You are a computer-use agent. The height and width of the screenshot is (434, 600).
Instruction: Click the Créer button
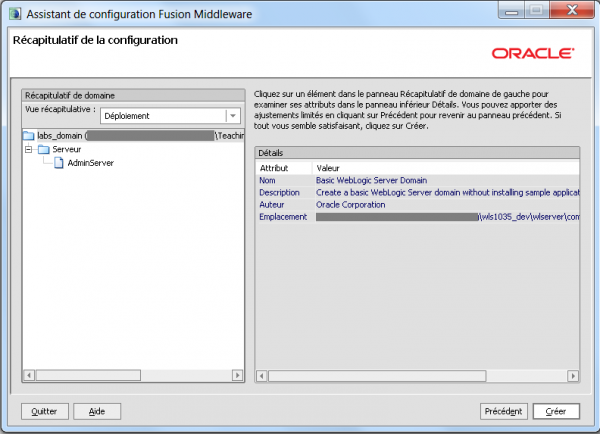556,411
